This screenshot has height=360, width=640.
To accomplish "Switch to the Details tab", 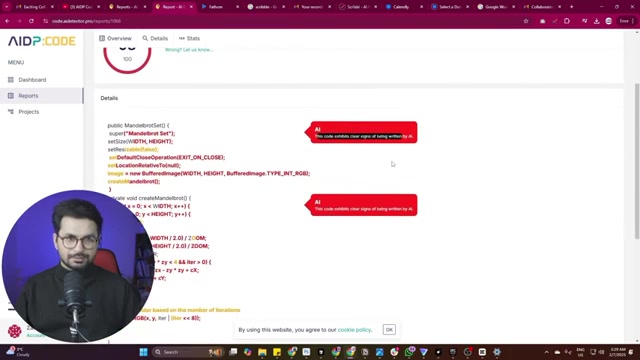I will [x=155, y=38].
